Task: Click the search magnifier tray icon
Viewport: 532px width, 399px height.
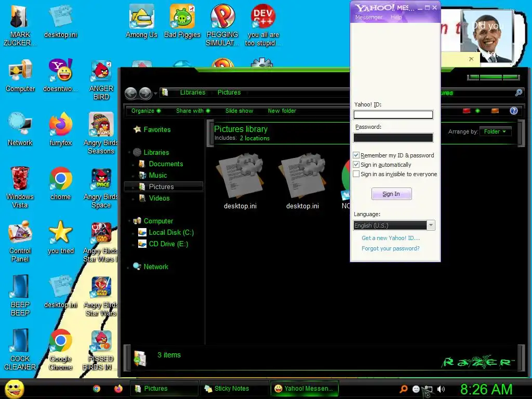Action: 403,389
